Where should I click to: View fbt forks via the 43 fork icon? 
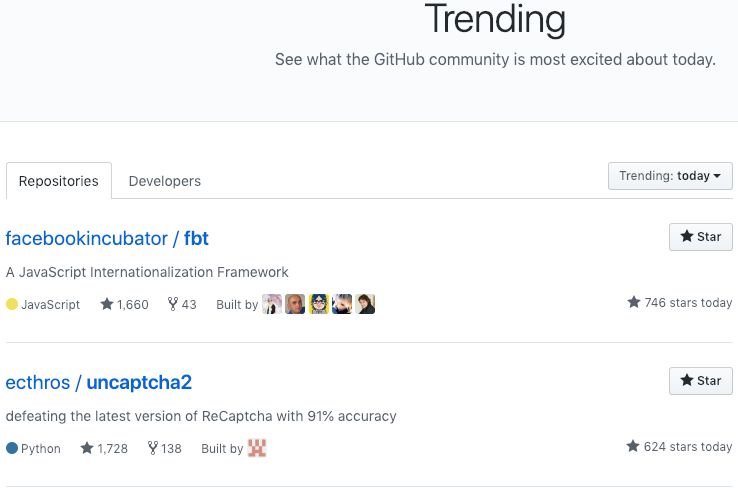[173, 304]
